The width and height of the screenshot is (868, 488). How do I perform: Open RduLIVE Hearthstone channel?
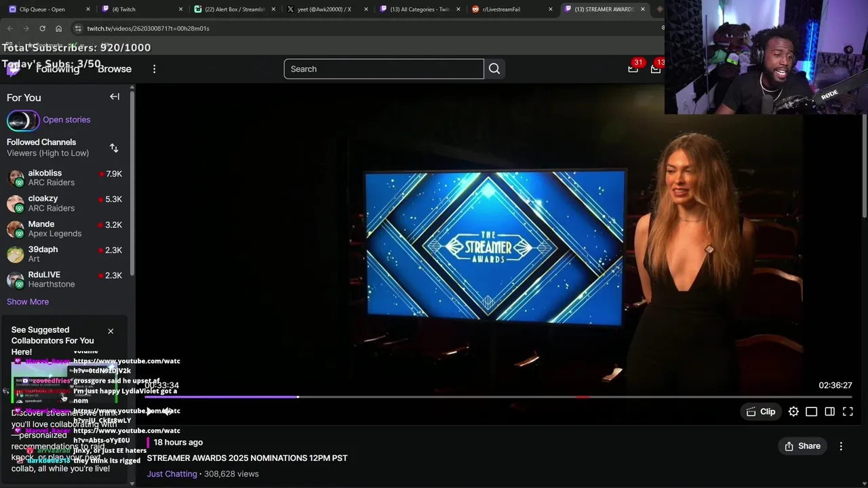[64, 279]
